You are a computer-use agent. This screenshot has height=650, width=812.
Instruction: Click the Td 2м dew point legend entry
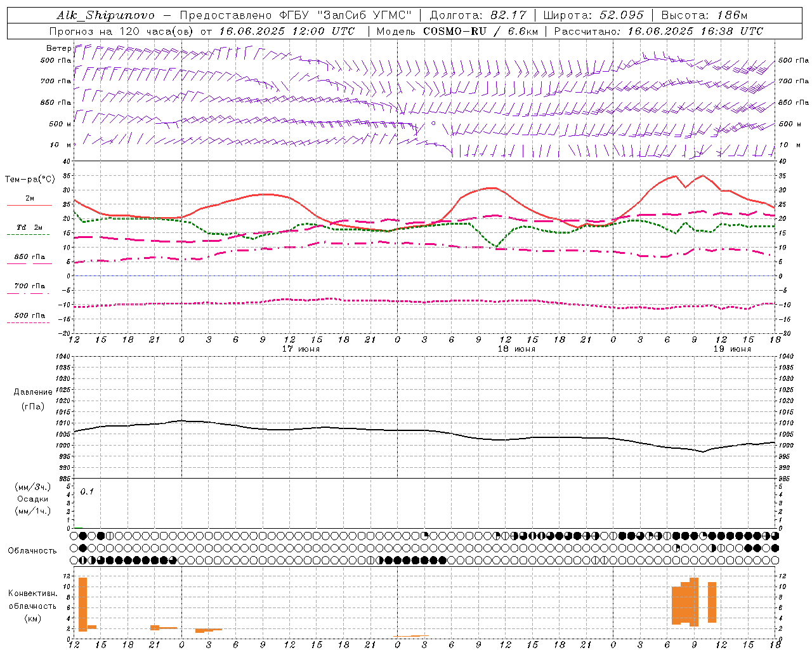[30, 227]
